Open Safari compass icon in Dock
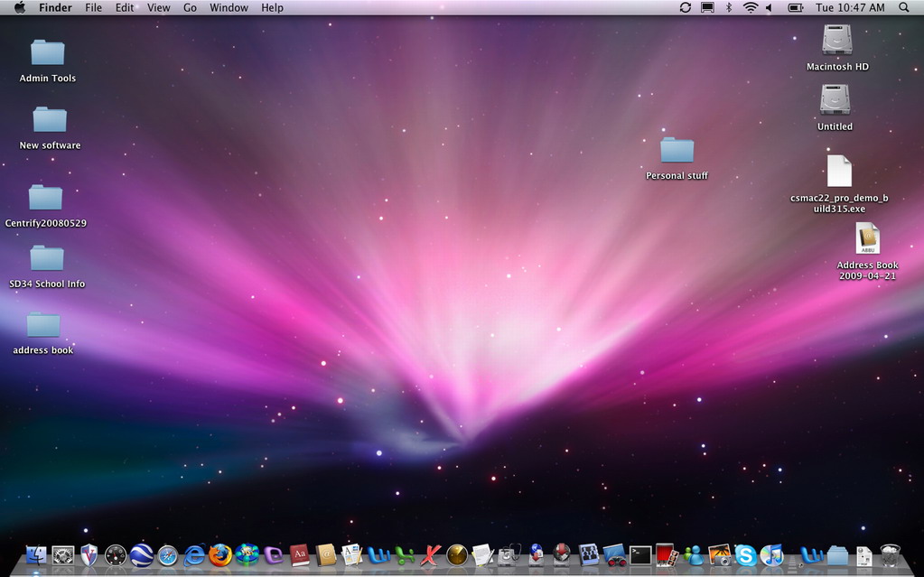924x577 pixels. [168, 555]
